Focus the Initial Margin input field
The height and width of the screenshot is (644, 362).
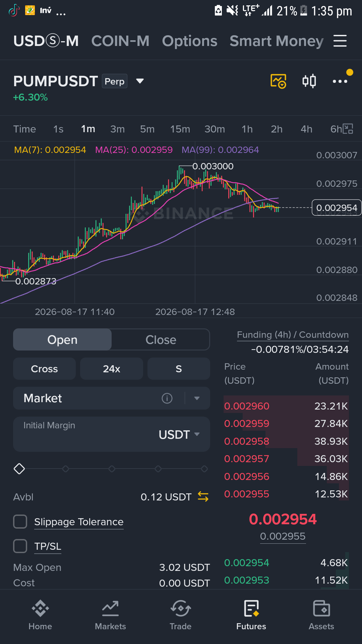click(112, 434)
